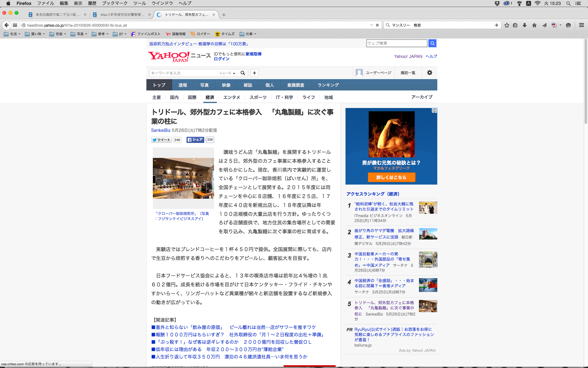Click the ログイン link
The height and width of the screenshot is (368, 588).
tap(221, 59)
